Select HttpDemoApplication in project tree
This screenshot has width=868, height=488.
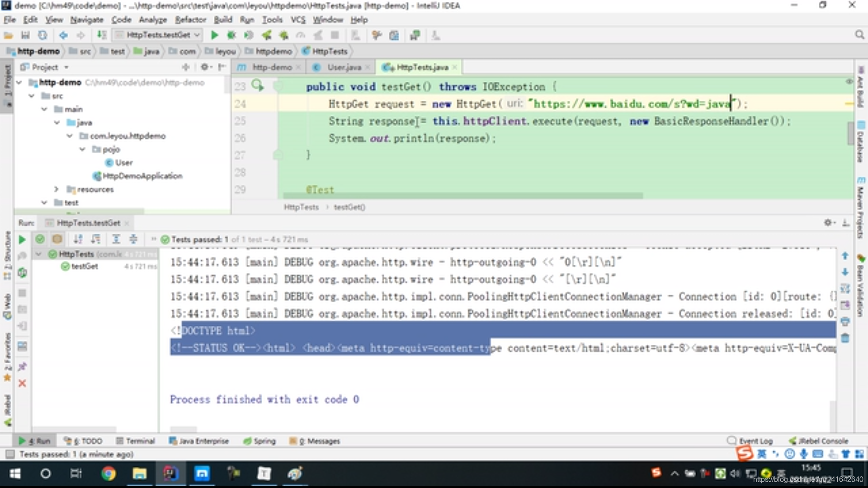138,176
